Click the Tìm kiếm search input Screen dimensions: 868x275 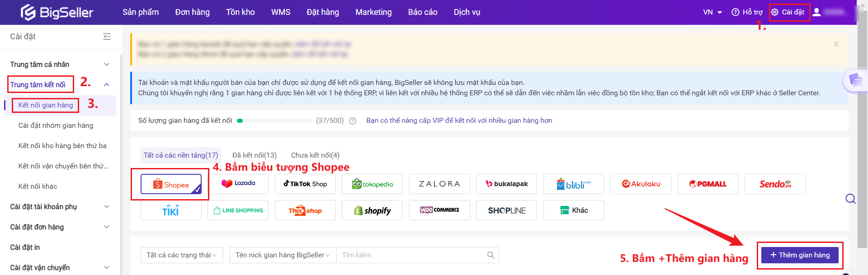click(x=411, y=255)
